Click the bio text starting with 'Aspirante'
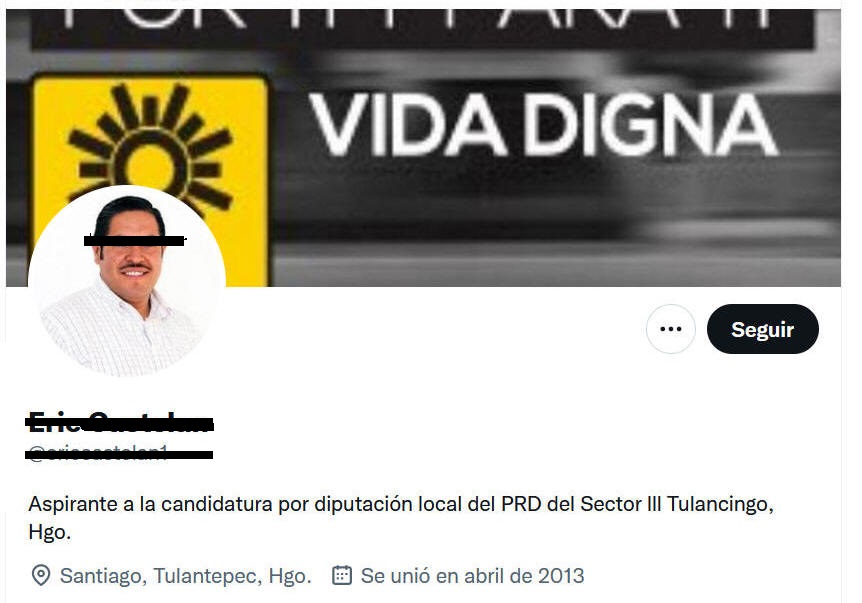The height and width of the screenshot is (603, 862). [x=401, y=517]
